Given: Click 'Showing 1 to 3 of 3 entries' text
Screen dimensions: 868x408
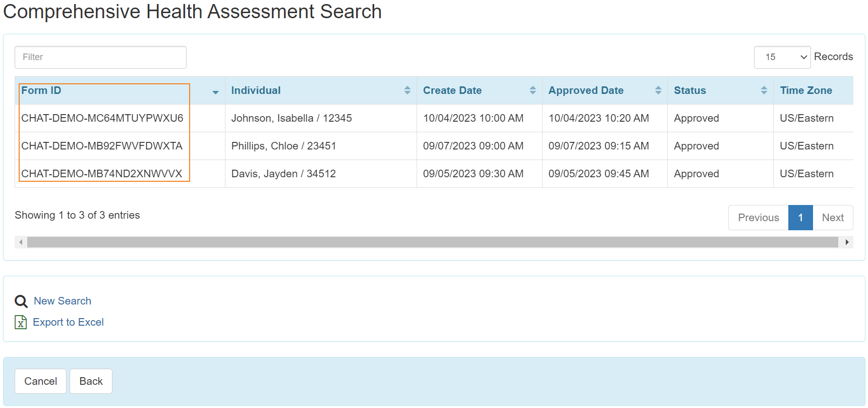Looking at the screenshot, I should tap(77, 215).
